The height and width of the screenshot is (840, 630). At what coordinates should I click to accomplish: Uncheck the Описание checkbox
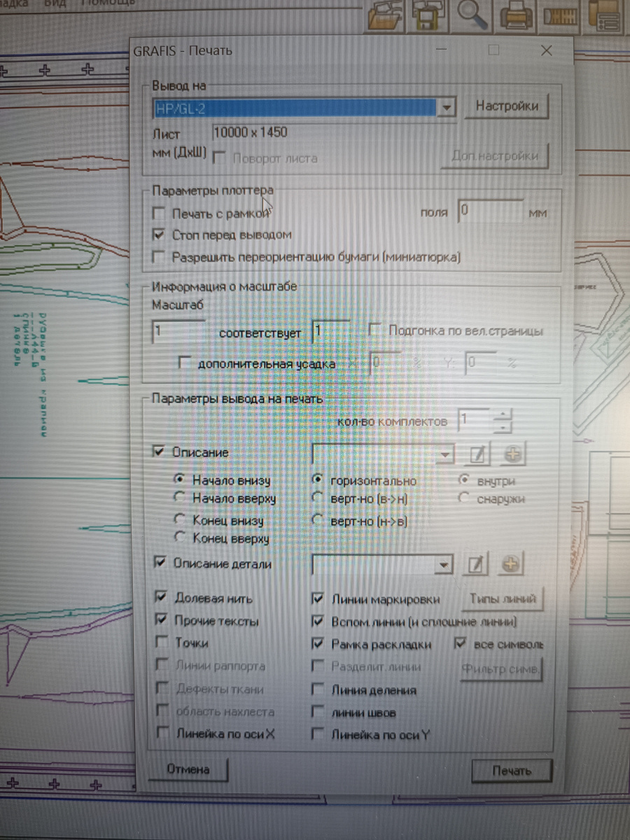158,451
